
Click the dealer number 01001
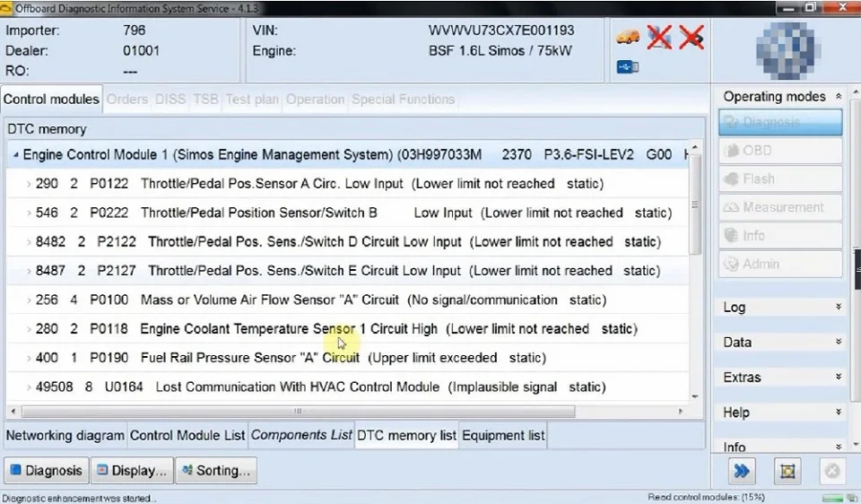pos(141,51)
